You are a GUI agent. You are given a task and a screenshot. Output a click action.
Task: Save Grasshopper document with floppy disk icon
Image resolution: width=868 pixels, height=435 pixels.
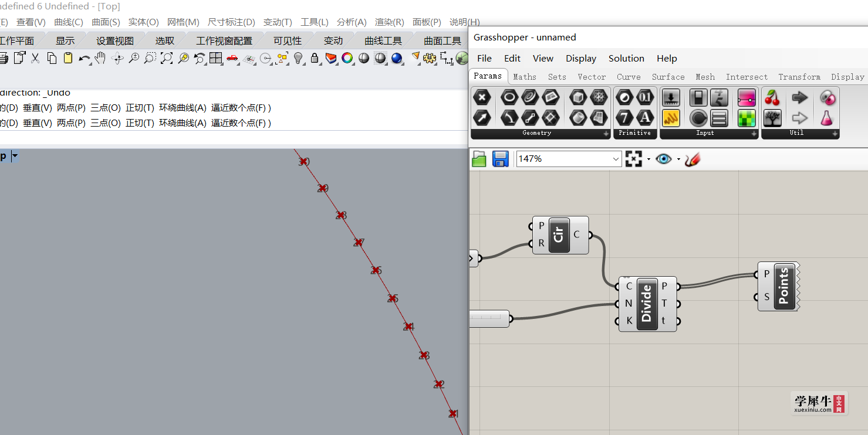[500, 159]
